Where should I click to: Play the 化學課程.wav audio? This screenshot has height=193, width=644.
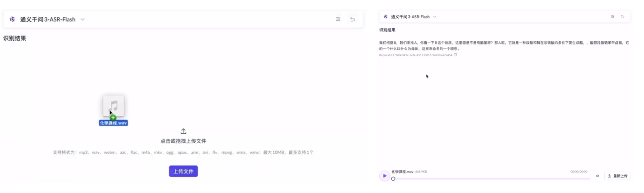[x=385, y=176]
